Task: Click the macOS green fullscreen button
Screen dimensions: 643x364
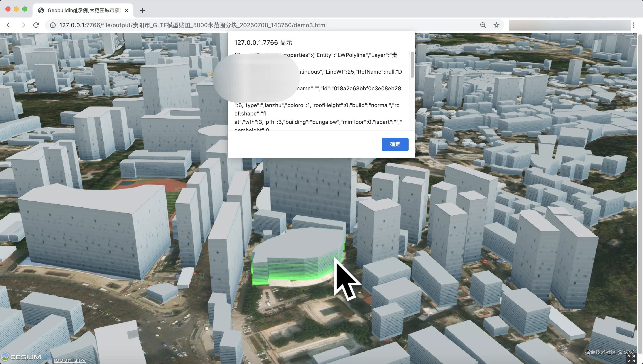Action: [x=24, y=9]
